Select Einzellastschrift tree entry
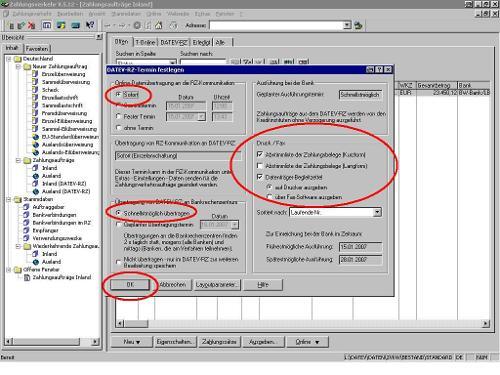The height and width of the screenshot is (375, 500). 60,98
